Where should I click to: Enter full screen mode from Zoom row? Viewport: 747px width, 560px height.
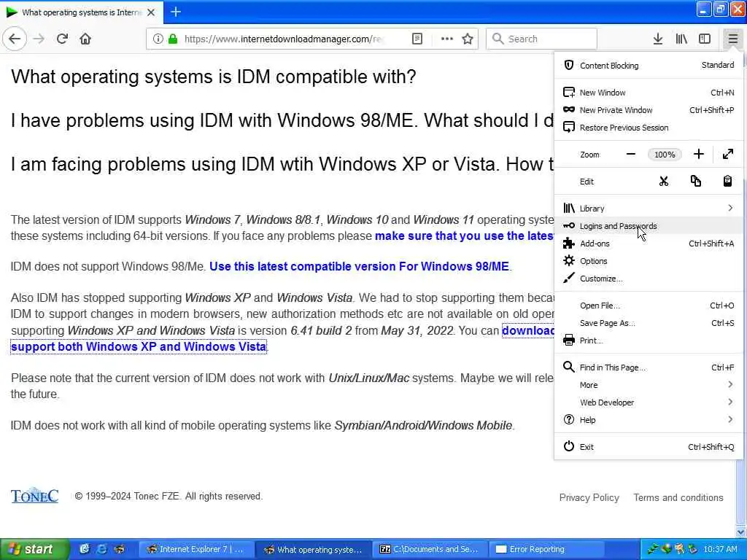[x=727, y=154]
